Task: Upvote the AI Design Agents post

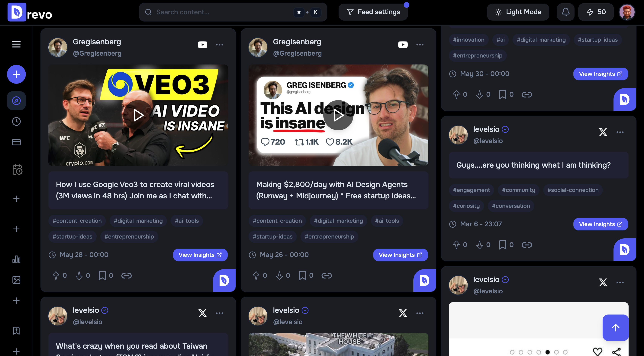Action: click(x=256, y=275)
